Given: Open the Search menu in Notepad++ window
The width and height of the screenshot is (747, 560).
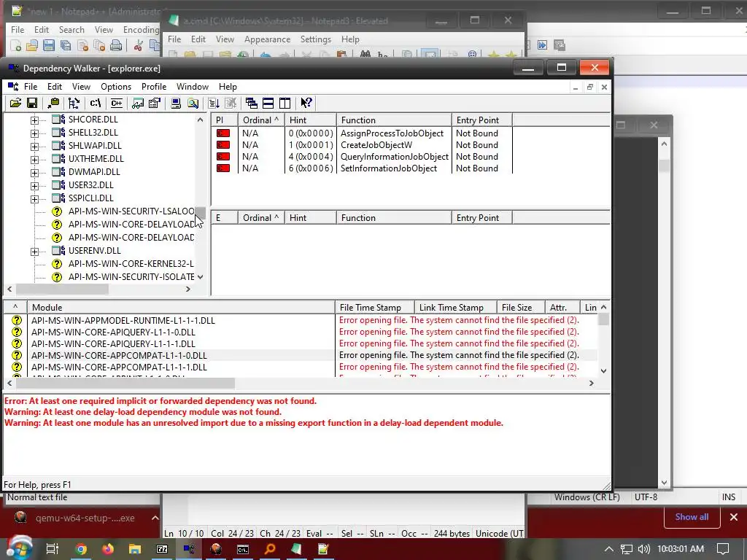Looking at the screenshot, I should coord(71,29).
